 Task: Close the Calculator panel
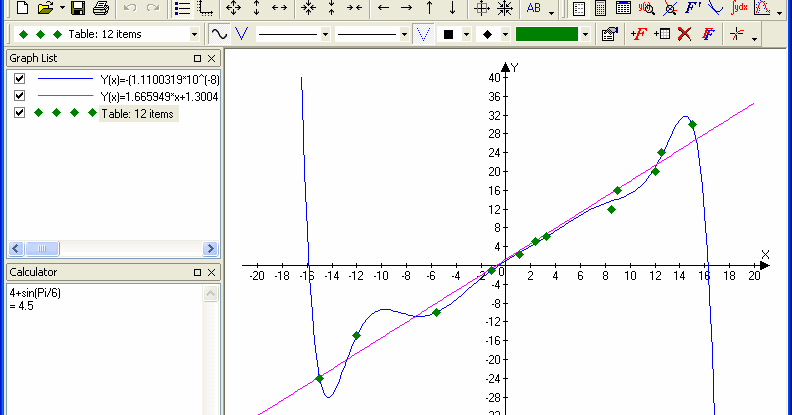tap(212, 273)
